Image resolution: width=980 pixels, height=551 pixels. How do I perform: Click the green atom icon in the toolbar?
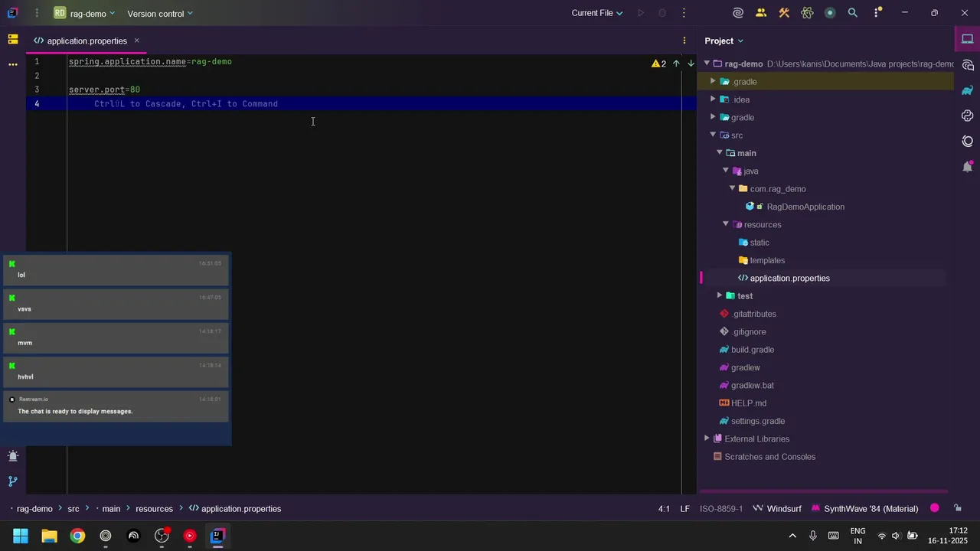pos(807,13)
